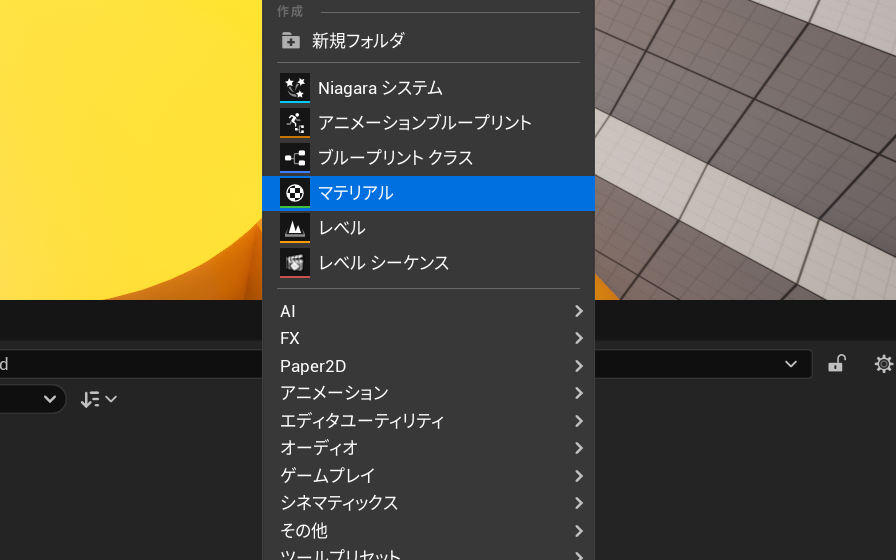Click the New Folder icon (新規フォルダ)

pos(290,41)
